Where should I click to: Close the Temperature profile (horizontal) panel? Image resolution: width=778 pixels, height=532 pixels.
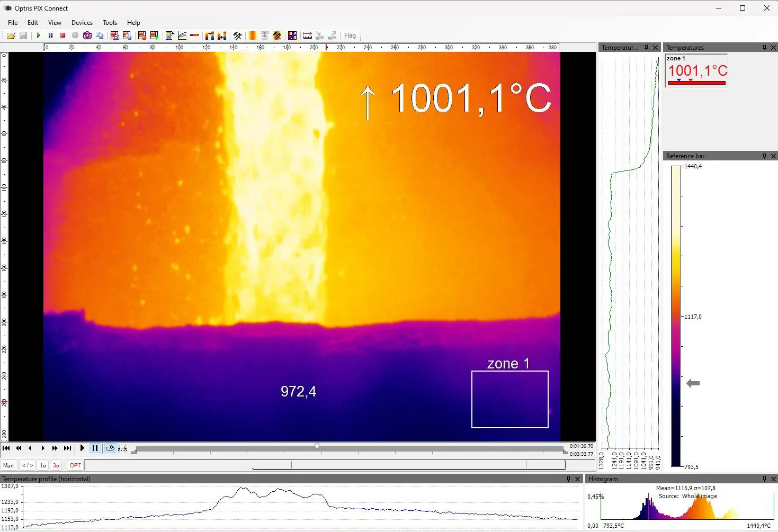click(x=578, y=479)
